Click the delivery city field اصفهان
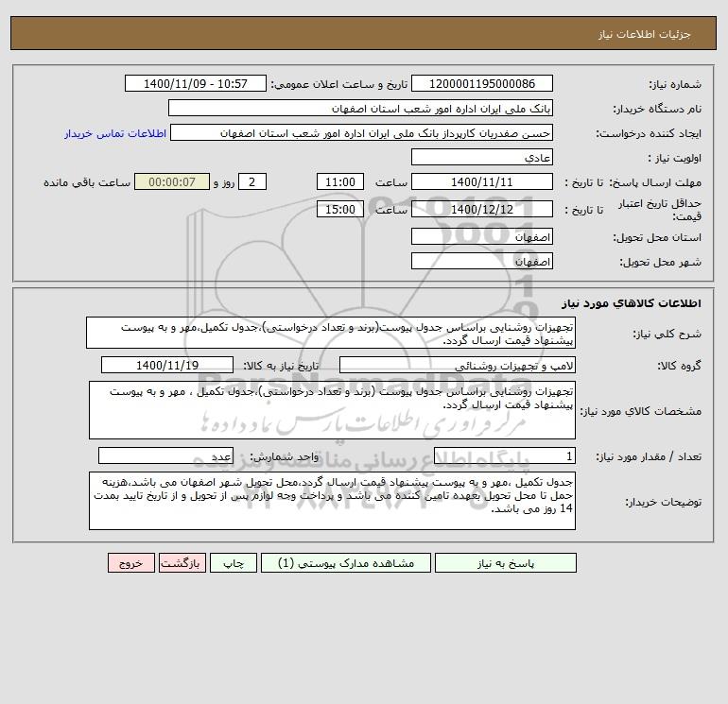The image size is (728, 704). coord(482,261)
